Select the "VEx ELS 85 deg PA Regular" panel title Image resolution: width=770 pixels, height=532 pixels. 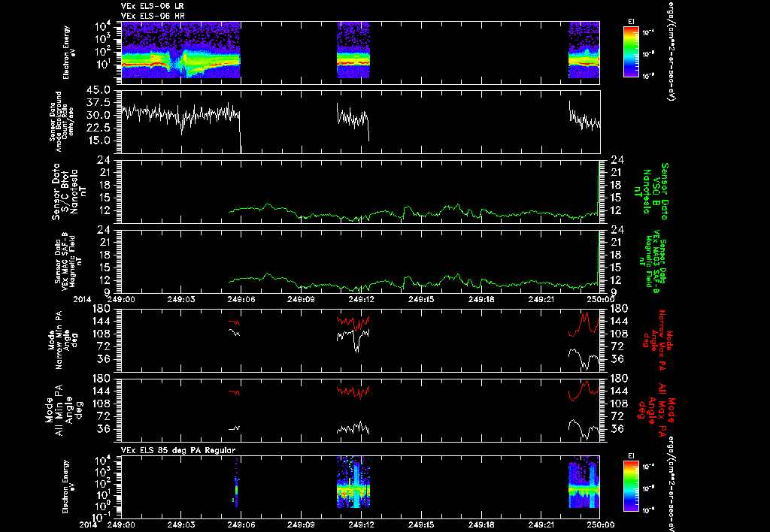(x=178, y=450)
